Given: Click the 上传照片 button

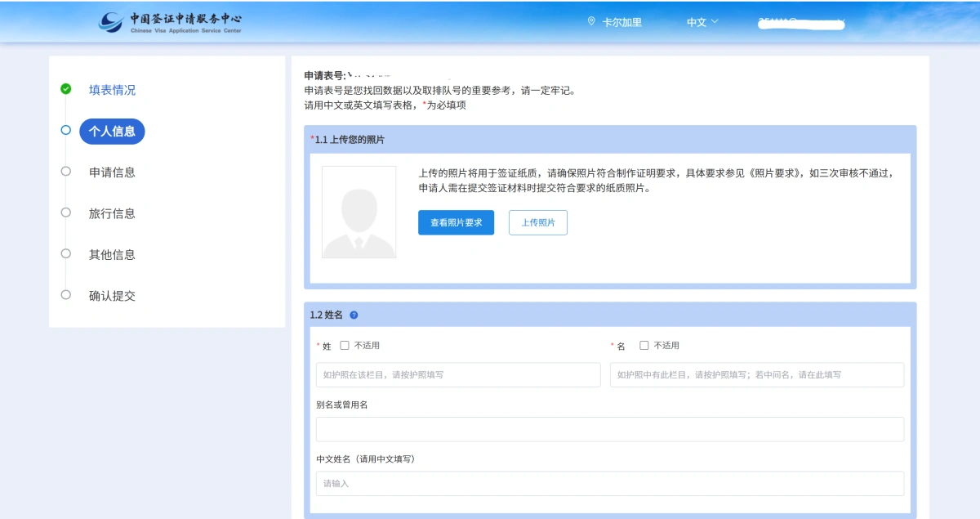Looking at the screenshot, I should (x=537, y=222).
